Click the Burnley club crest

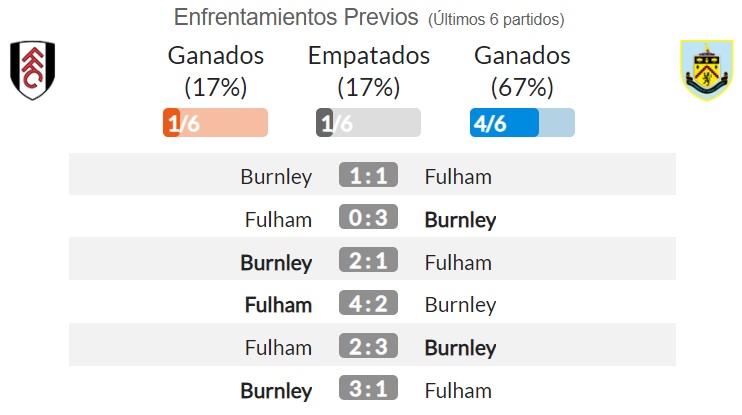707,70
